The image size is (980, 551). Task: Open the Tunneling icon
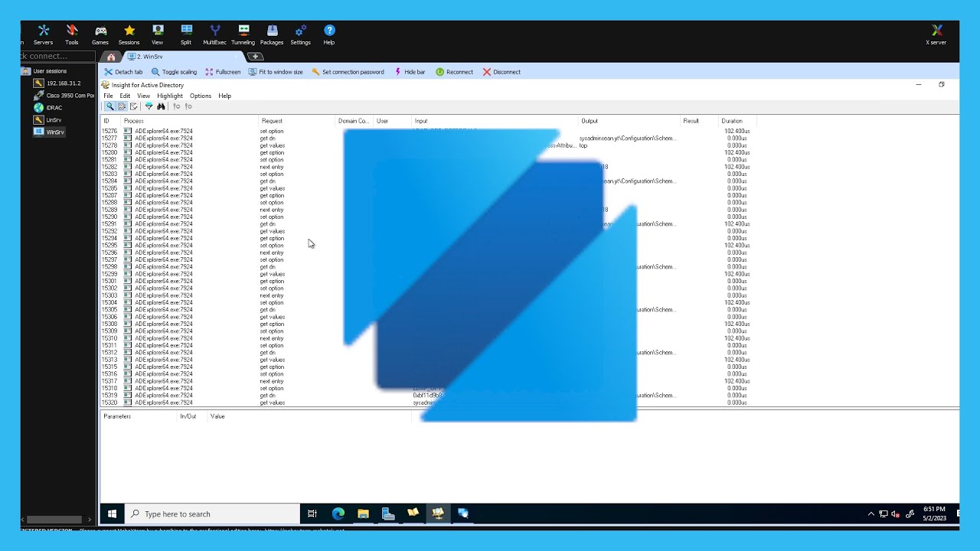[243, 34]
